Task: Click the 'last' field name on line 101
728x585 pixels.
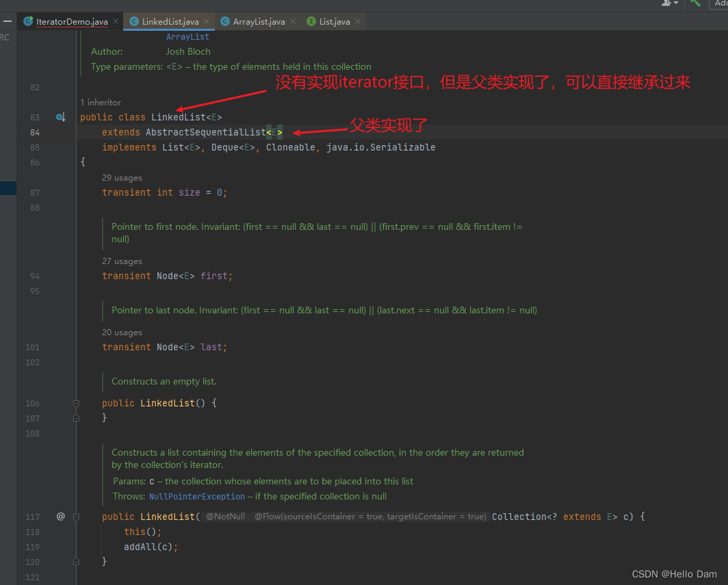Action: coord(211,347)
